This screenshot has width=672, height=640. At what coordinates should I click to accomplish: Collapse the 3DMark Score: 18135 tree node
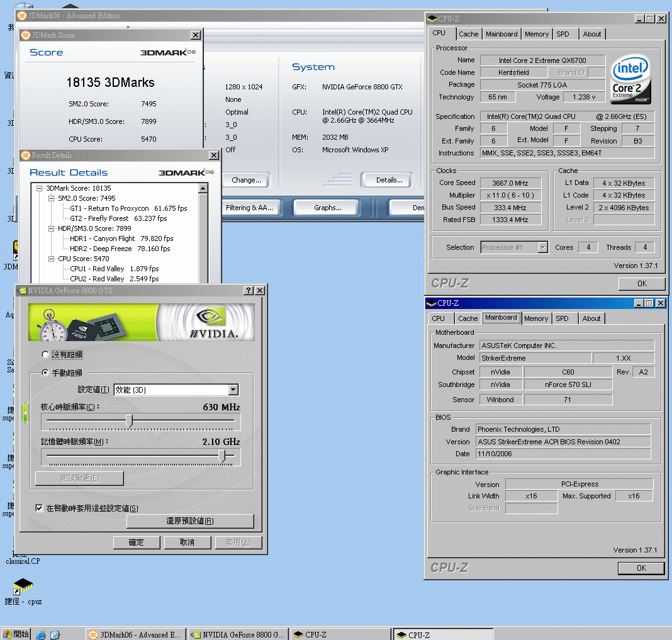click(x=40, y=188)
